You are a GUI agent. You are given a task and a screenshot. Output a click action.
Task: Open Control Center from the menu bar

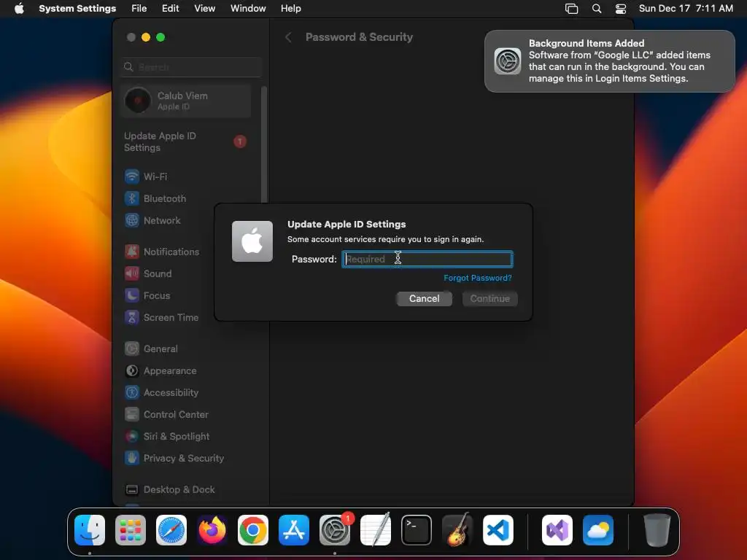coord(621,9)
